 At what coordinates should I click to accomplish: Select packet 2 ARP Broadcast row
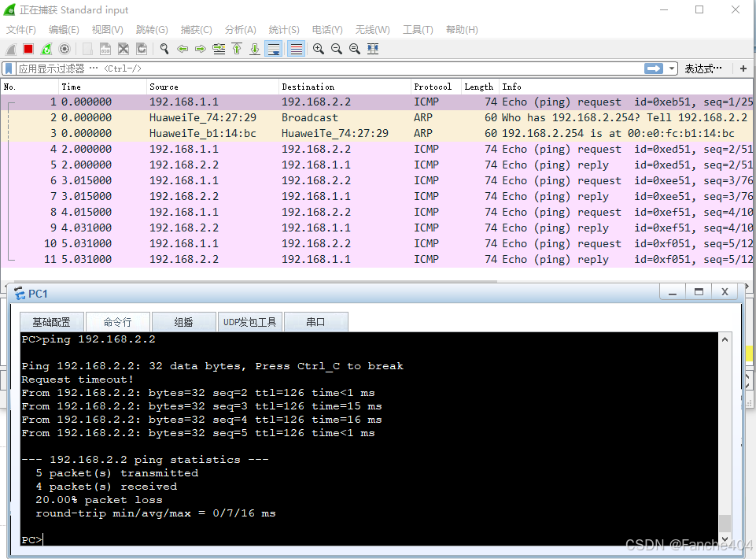377,118
